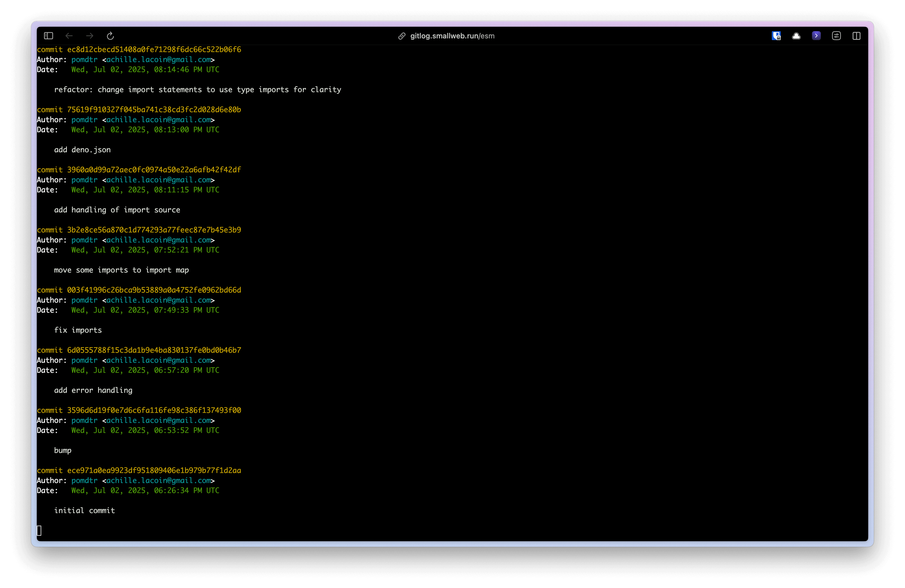Click the 'move some imports to import map' message
Image resolution: width=905 pixels, height=588 pixels.
tap(121, 270)
